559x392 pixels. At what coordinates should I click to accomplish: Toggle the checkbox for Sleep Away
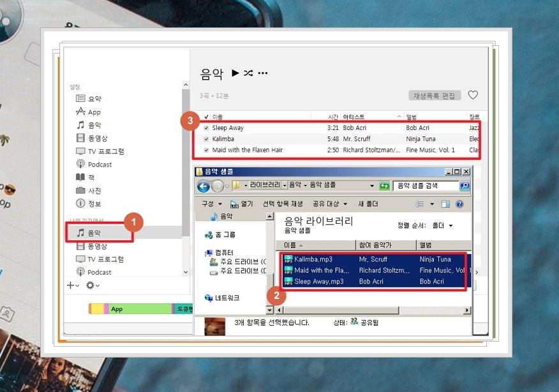206,128
